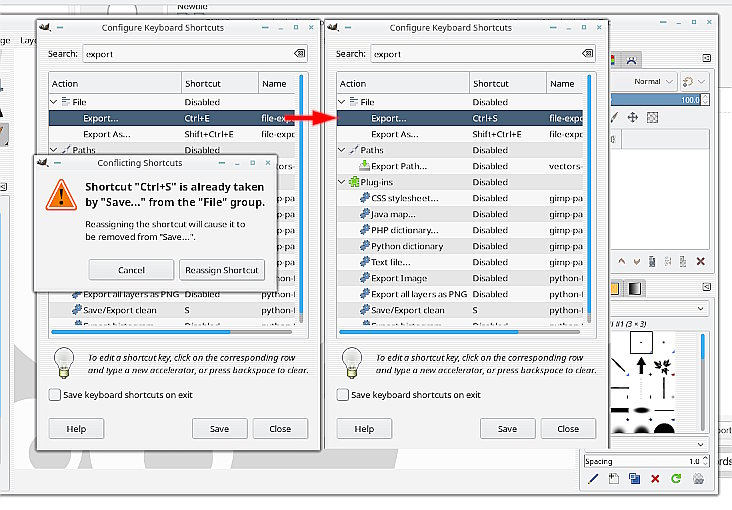Click Cancel in Conflicting Shortcuts dialog
The width and height of the screenshot is (732, 510).
131,269
